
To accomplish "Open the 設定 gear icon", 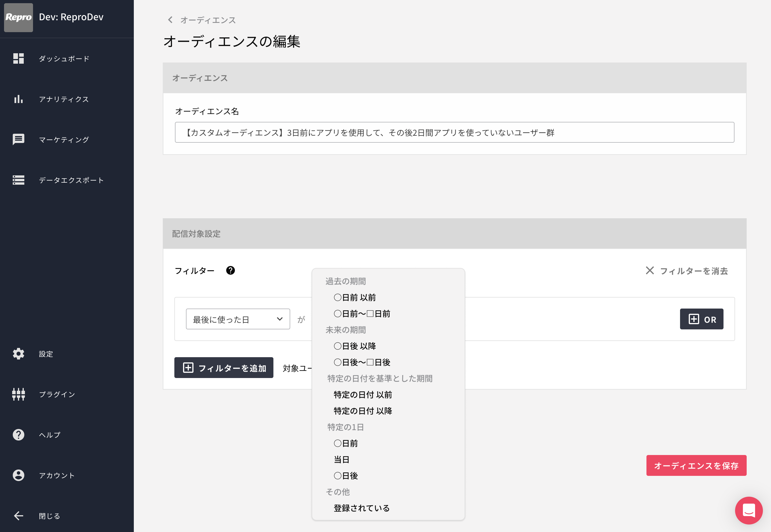I will click(x=18, y=354).
